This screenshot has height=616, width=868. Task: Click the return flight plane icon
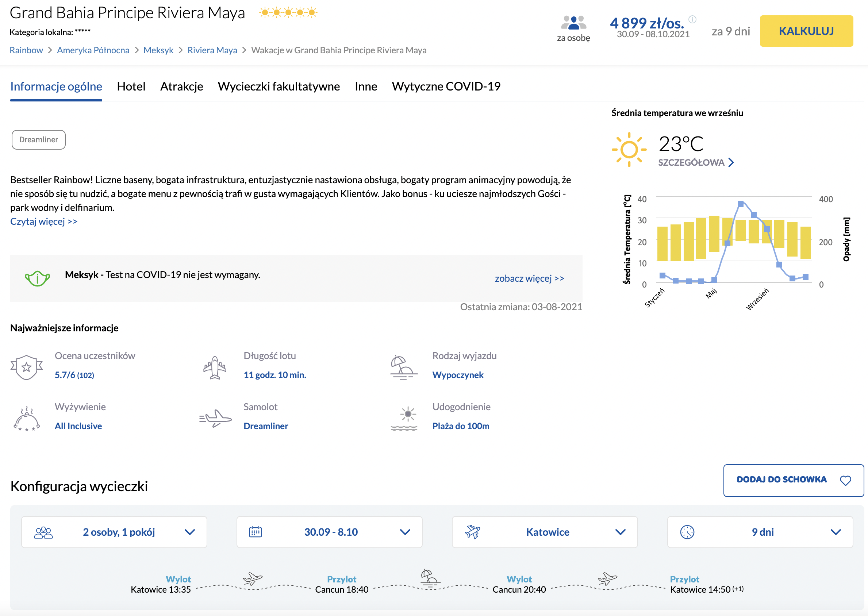607,578
